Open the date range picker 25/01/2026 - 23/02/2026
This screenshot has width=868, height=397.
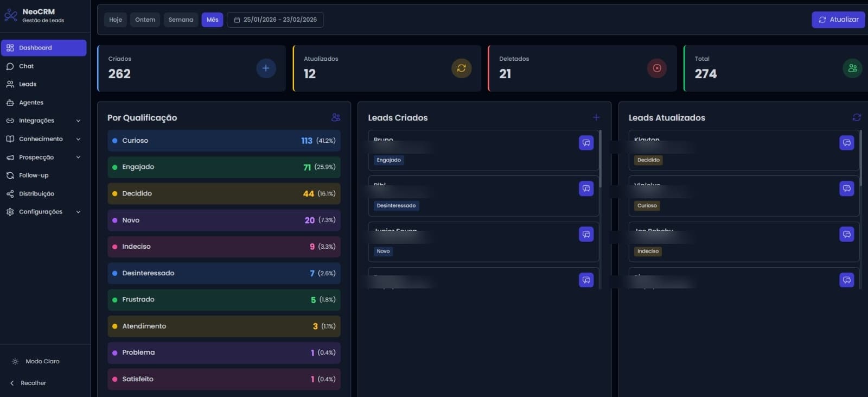point(275,20)
